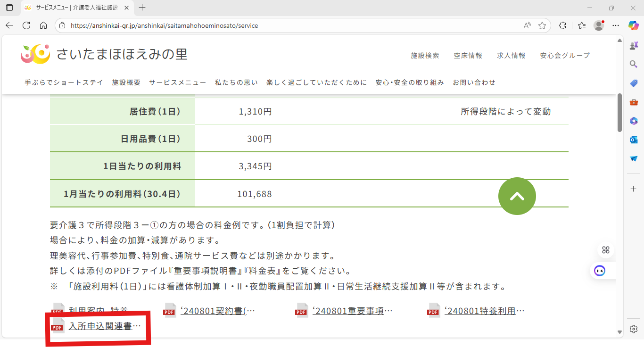Open a new browser tab
The image size is (644, 347).
tap(142, 8)
